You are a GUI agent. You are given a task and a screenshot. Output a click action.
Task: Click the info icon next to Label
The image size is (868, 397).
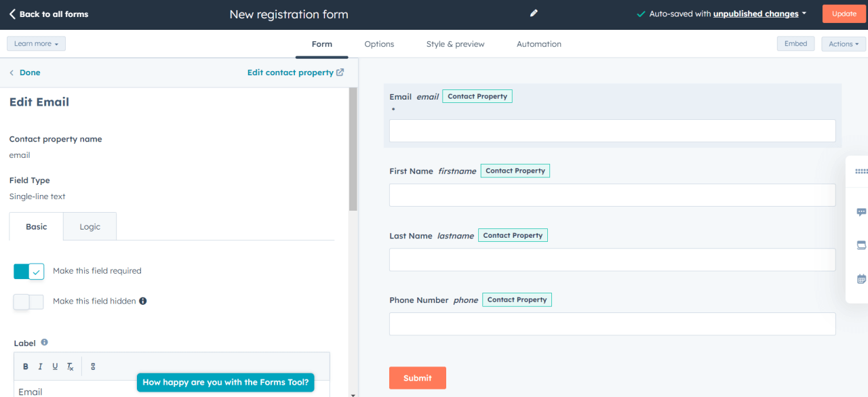pos(43,342)
